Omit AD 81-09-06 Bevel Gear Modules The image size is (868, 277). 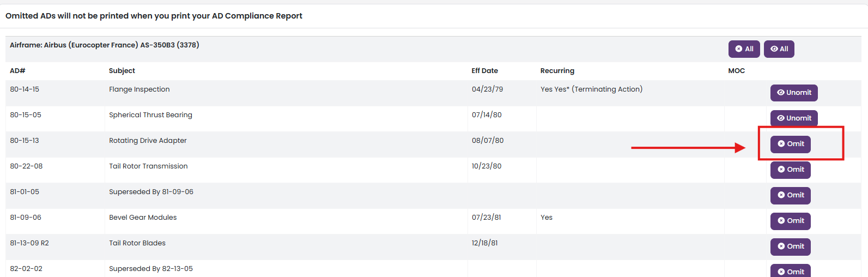[791, 221]
